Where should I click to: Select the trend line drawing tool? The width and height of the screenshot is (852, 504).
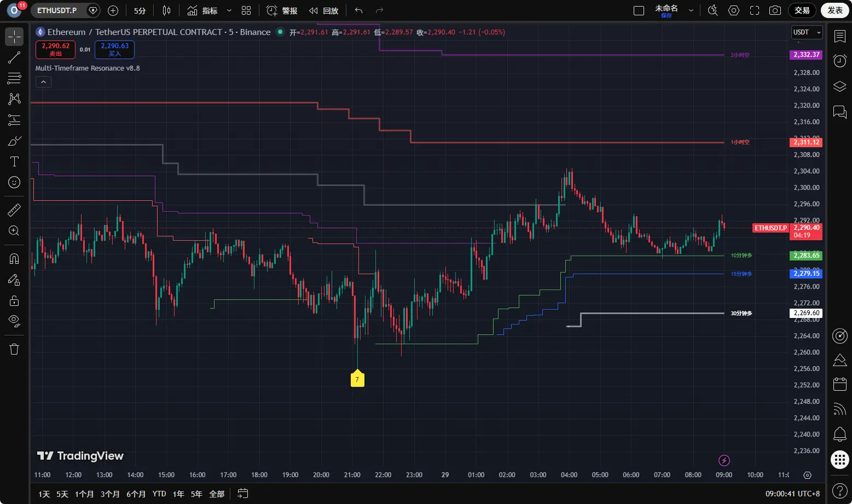tap(14, 57)
